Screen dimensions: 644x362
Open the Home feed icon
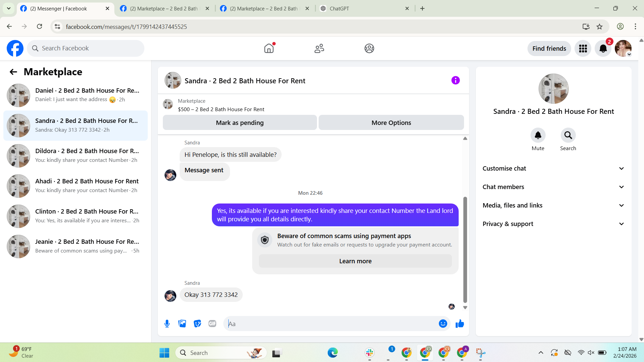coord(269,48)
